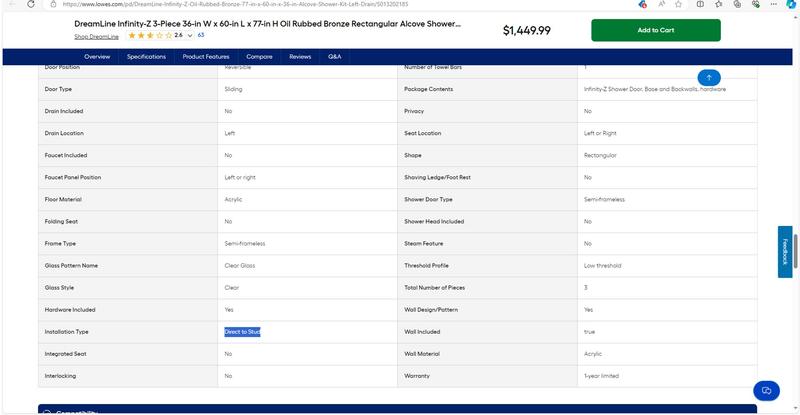Open the Collections icon
The width and height of the screenshot is (800, 415).
[737, 4]
